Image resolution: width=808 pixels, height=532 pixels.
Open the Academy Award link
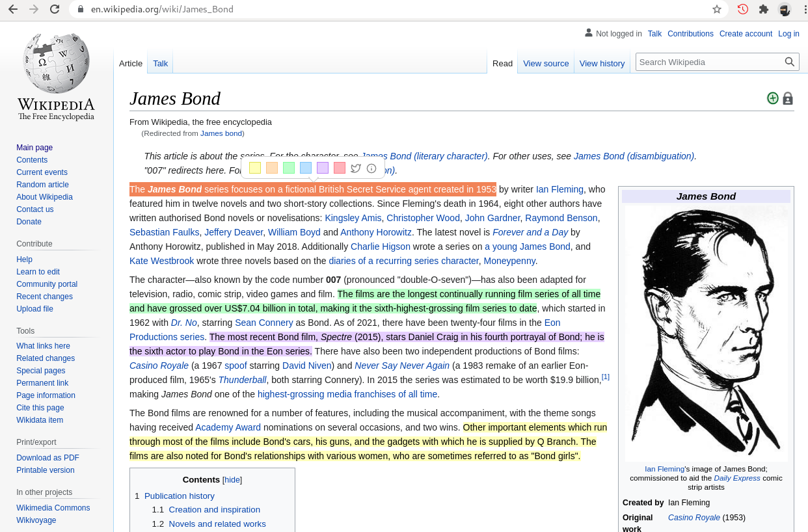228,427
